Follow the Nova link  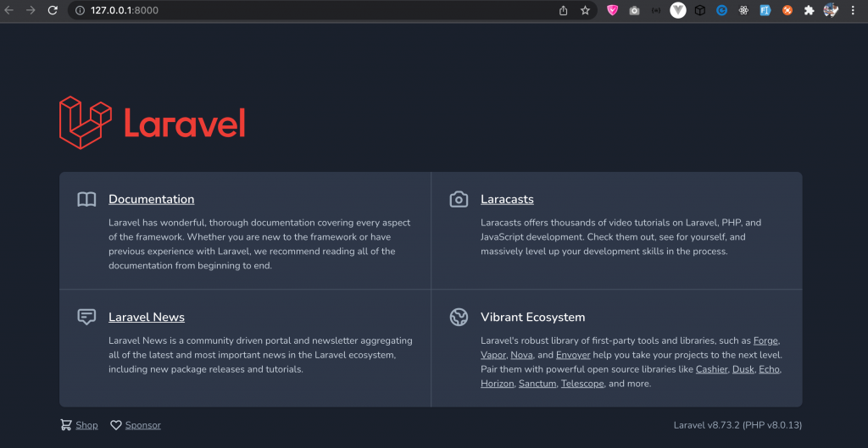click(x=521, y=355)
